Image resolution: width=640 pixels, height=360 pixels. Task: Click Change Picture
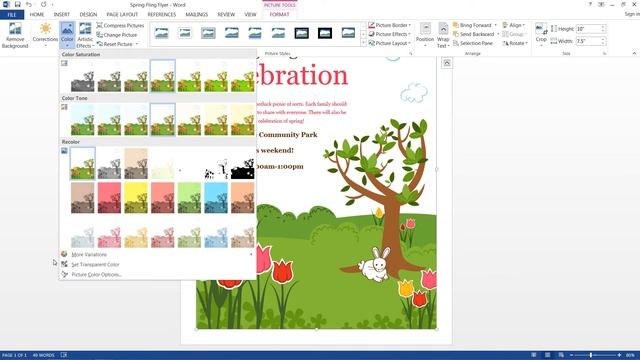click(x=117, y=35)
